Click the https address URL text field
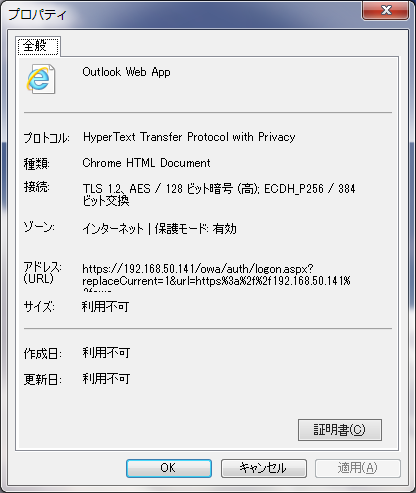 [217, 277]
